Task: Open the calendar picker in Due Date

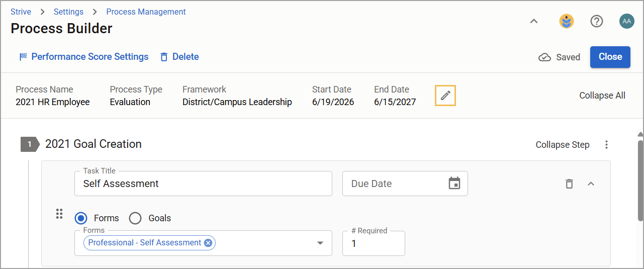Action: click(x=454, y=184)
